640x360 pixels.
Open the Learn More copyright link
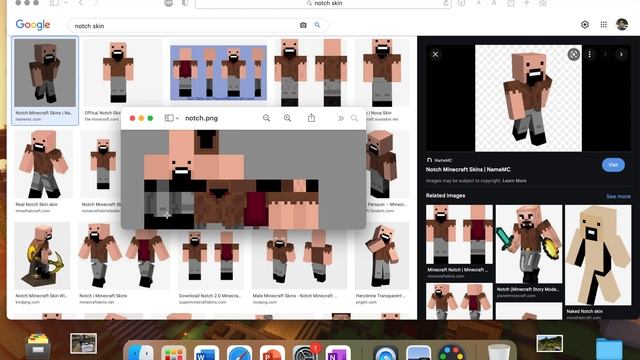pos(514,180)
